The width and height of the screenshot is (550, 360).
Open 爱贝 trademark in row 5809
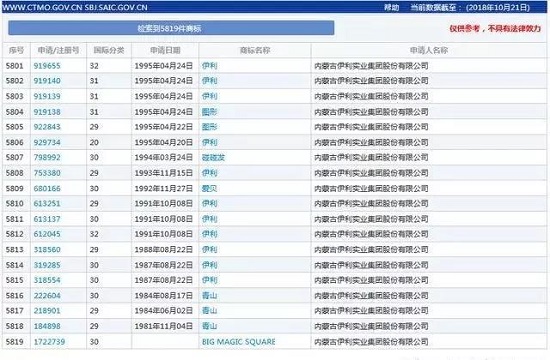(209, 188)
